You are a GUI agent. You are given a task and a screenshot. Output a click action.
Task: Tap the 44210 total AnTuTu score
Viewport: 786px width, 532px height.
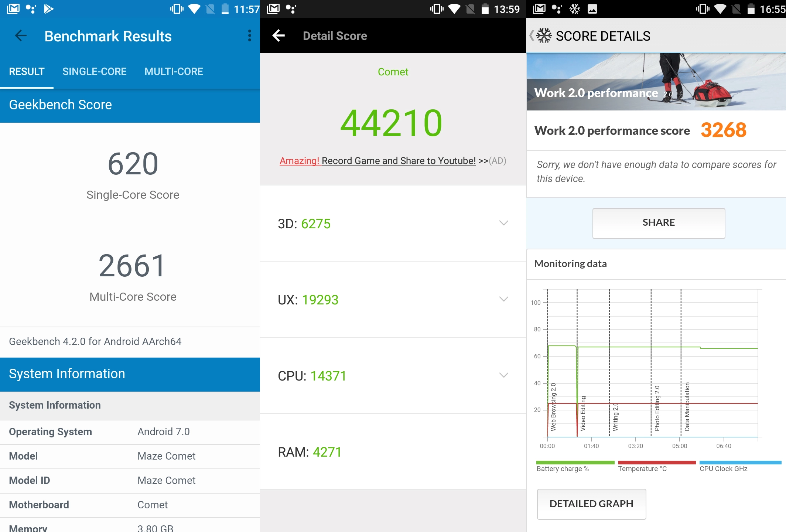click(392, 123)
